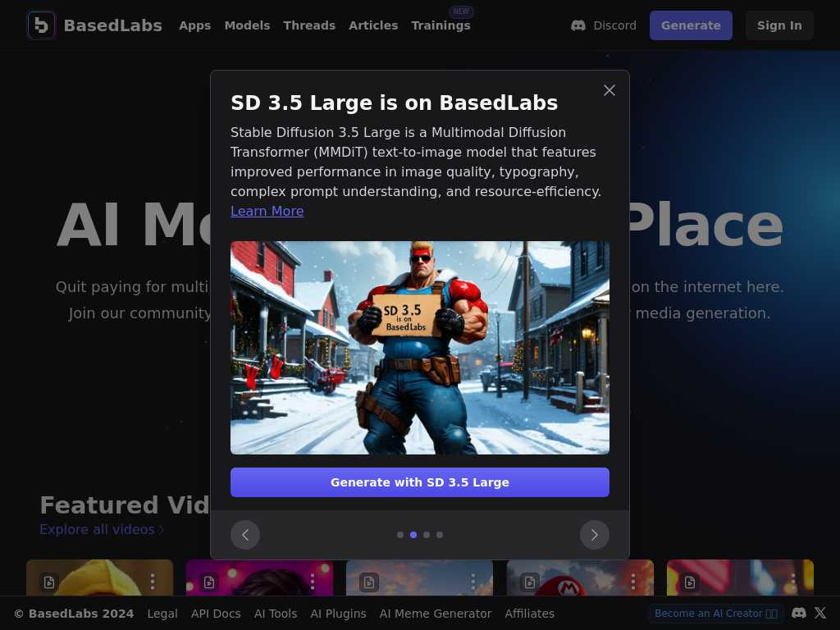This screenshot has height=630, width=840.
Task: Select fourth carousel dot indicator
Action: 440,535
